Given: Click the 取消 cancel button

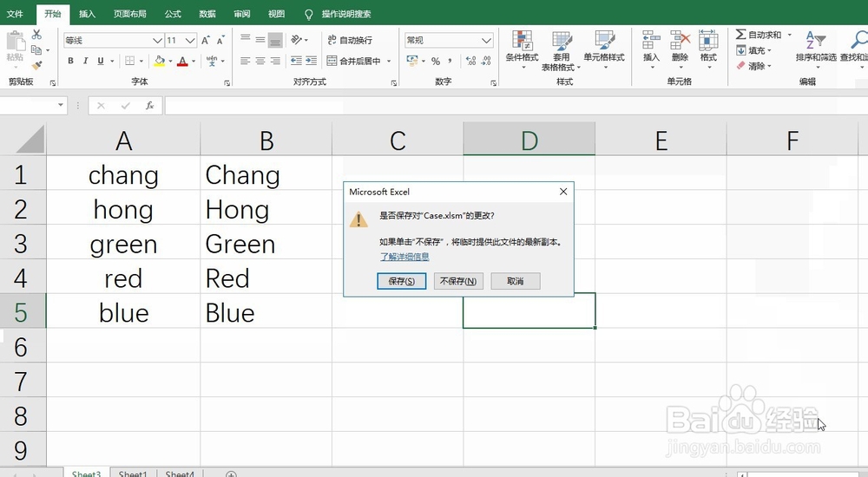Looking at the screenshot, I should (516, 281).
